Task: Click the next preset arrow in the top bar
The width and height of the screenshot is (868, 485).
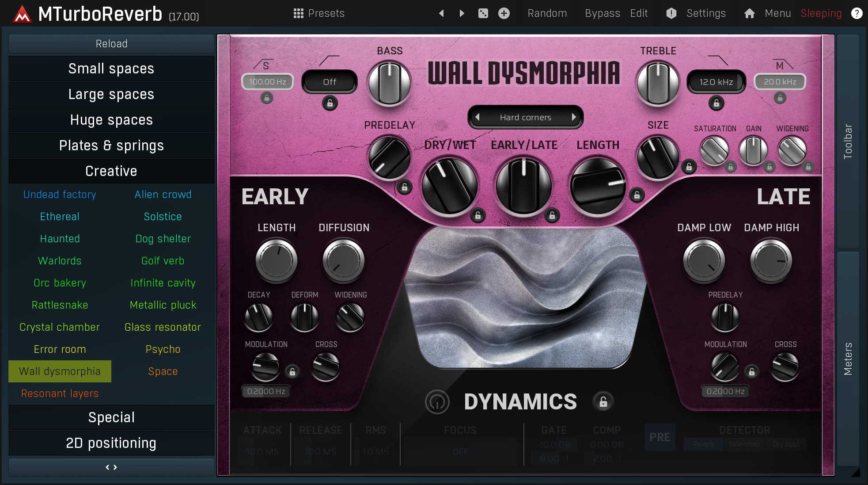Action: 462,13
